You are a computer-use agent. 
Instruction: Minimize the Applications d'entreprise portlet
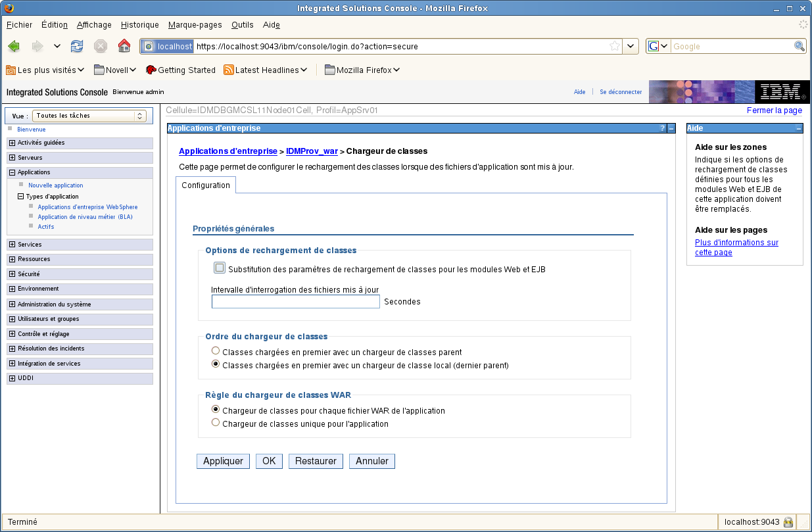[x=671, y=128]
